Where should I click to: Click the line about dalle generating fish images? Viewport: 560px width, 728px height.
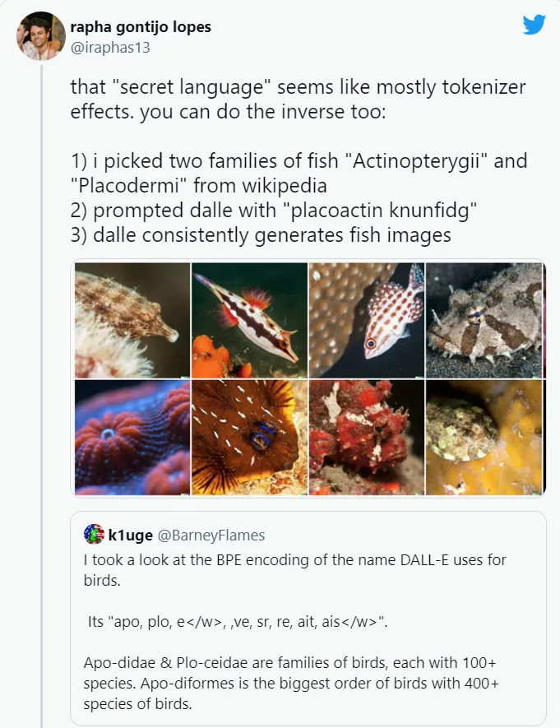(261, 235)
